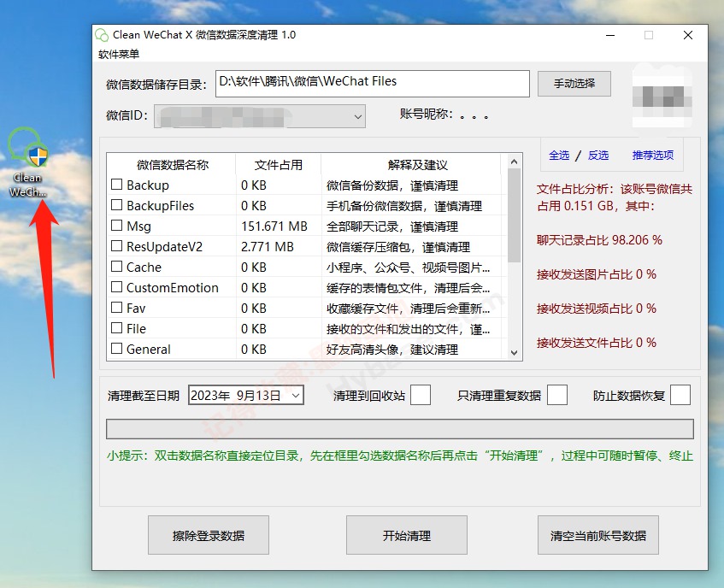724x588 pixels.
Task: Tick the Msg chat records checkbox
Action: click(117, 226)
